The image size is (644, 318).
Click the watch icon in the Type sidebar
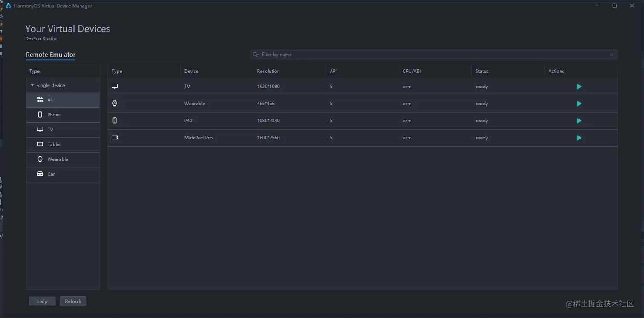coord(40,159)
